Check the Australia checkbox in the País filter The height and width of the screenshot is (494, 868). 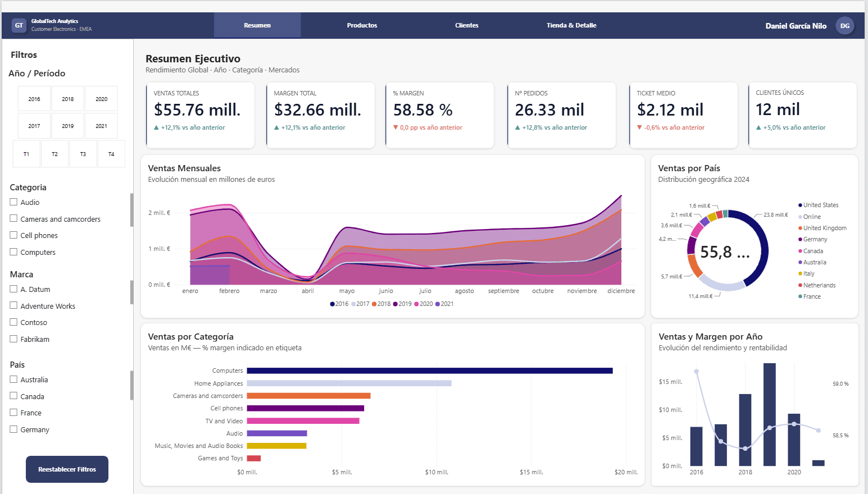13,379
